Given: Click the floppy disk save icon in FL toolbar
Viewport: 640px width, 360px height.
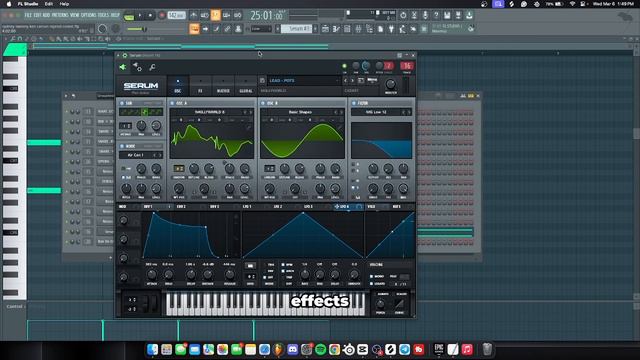Looking at the screenshot, I should 447,15.
